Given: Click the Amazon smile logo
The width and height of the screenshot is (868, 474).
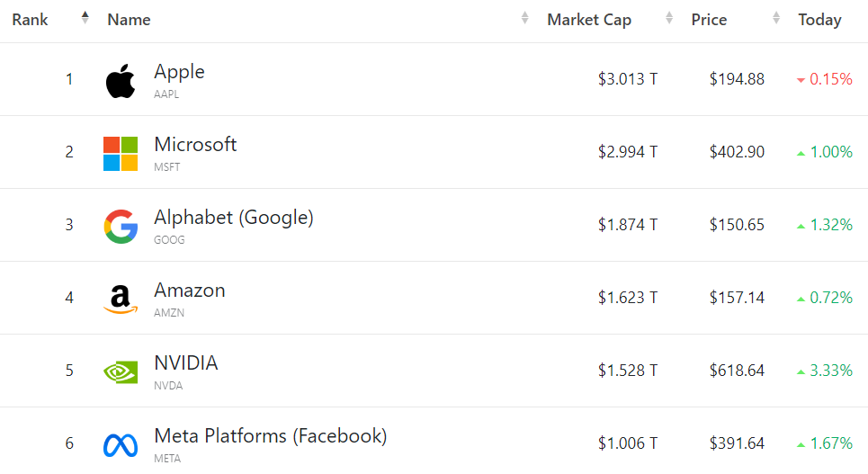Looking at the screenshot, I should click(x=121, y=300).
